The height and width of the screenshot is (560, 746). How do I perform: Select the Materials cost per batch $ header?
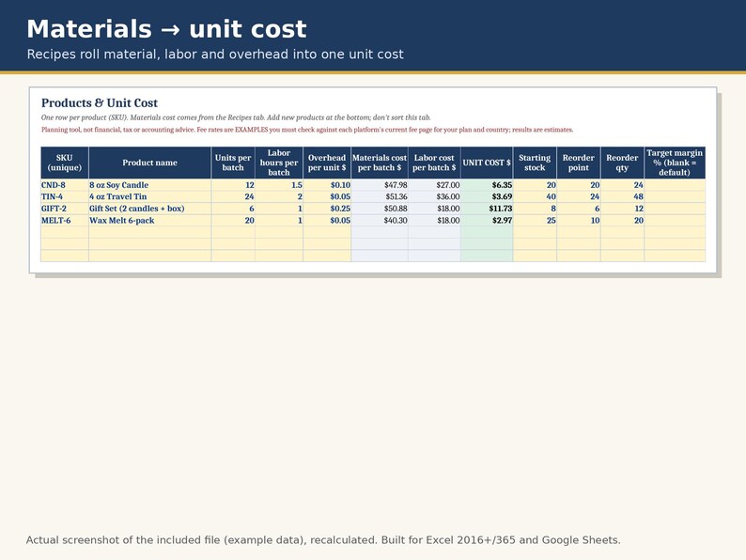point(380,163)
